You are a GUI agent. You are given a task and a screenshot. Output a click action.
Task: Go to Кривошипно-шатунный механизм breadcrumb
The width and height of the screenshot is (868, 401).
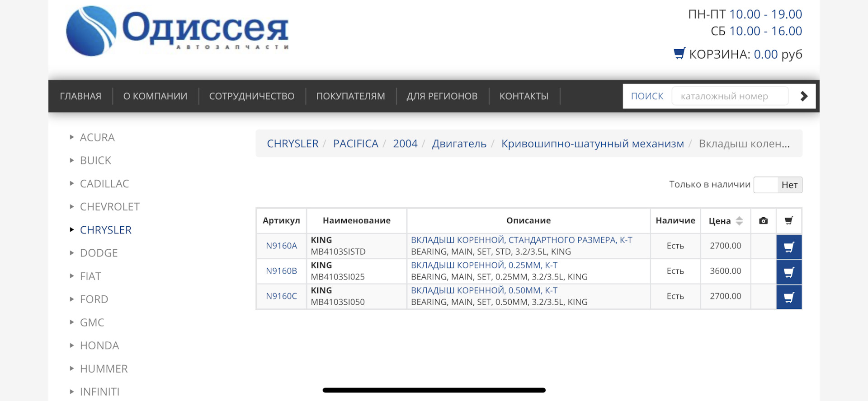click(592, 144)
